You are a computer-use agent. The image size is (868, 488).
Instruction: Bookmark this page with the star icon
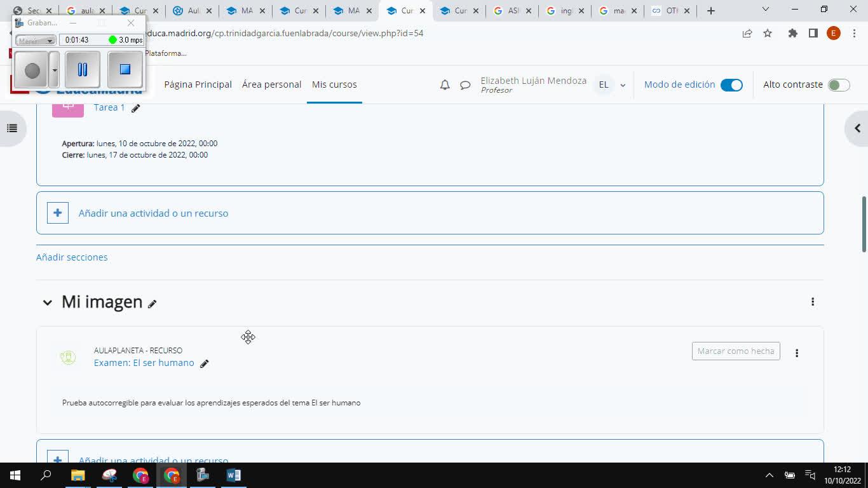768,33
